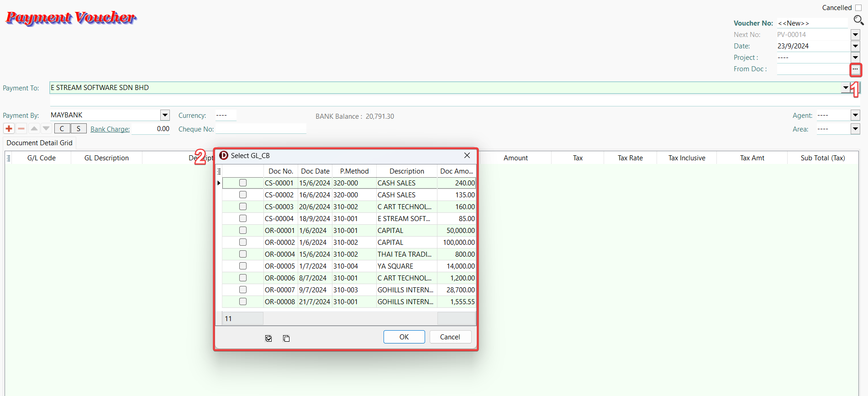Open the Date dropdown calendar
The width and height of the screenshot is (868, 396).
click(855, 46)
